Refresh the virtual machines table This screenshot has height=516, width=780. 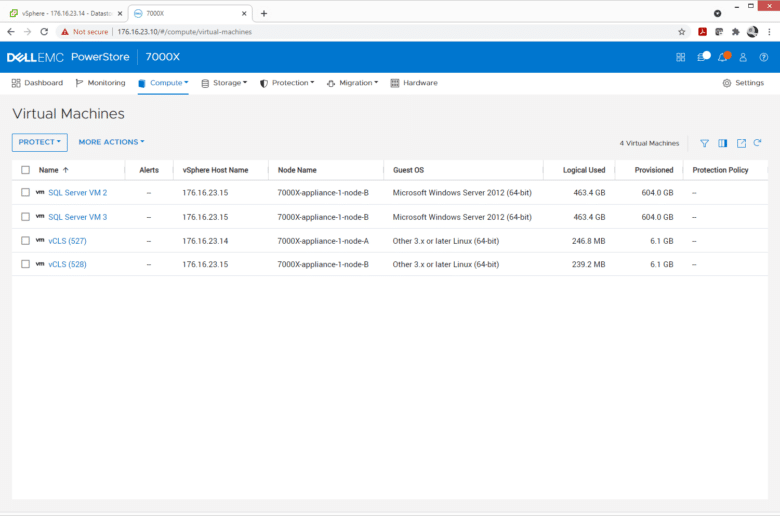coord(758,143)
